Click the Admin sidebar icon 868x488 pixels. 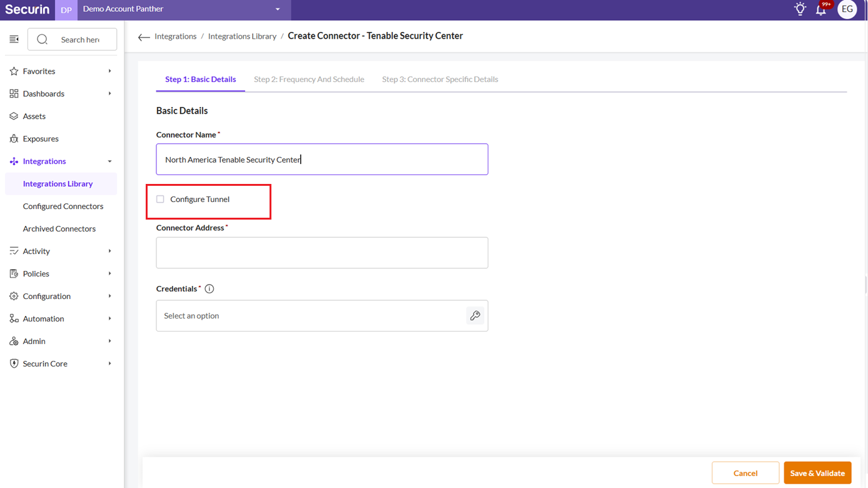14,342
